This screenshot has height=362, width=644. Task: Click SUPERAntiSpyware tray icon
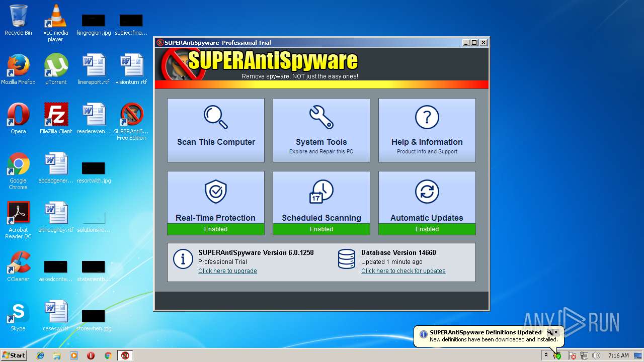[557, 355]
